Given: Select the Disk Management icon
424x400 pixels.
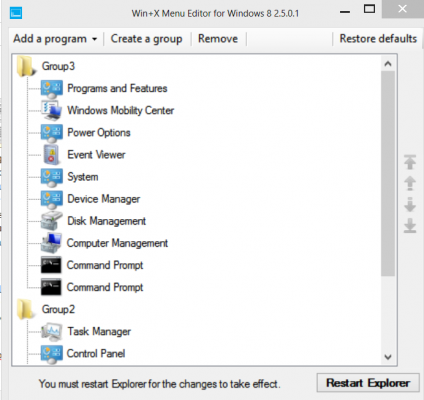Looking at the screenshot, I should (51, 221).
